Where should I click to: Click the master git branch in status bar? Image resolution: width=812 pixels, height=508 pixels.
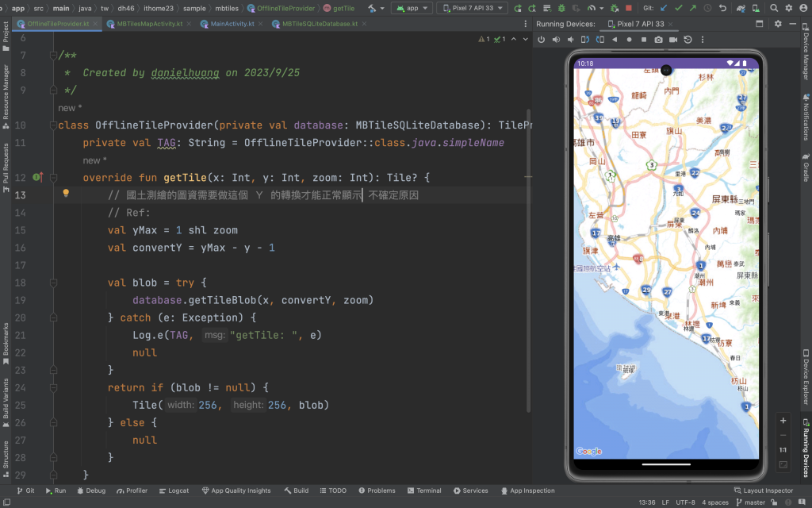[750, 502]
